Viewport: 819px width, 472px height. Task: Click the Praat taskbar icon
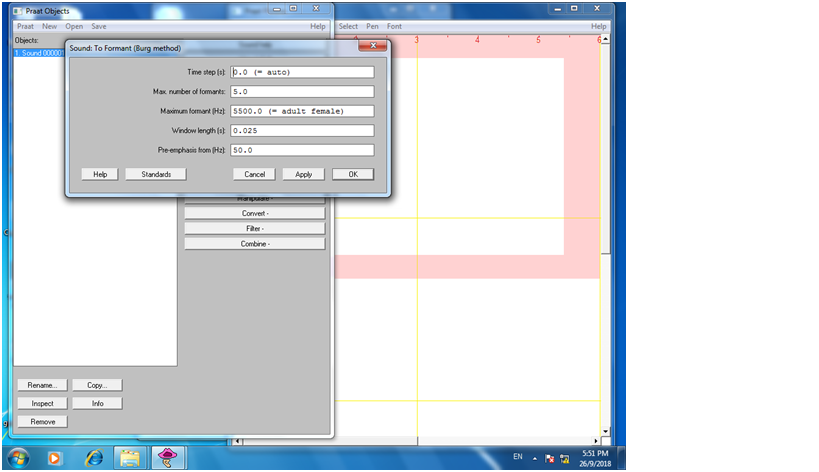pyautogui.click(x=168, y=458)
